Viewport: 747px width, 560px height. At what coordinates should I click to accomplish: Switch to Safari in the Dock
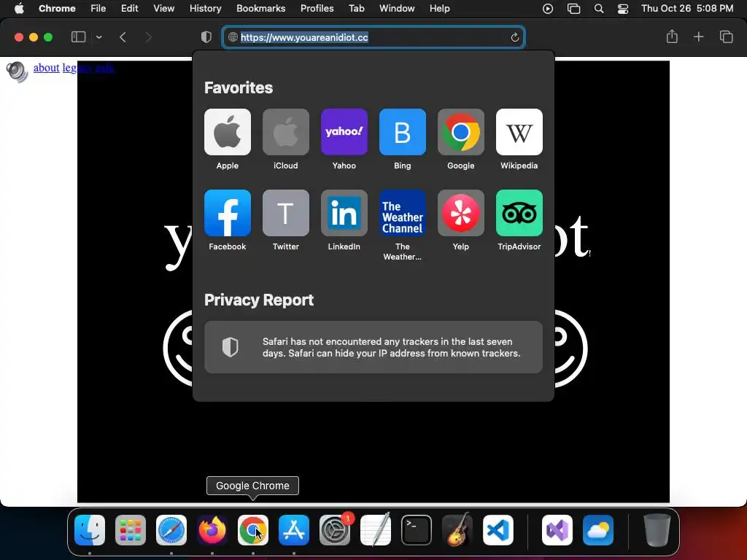point(171,530)
